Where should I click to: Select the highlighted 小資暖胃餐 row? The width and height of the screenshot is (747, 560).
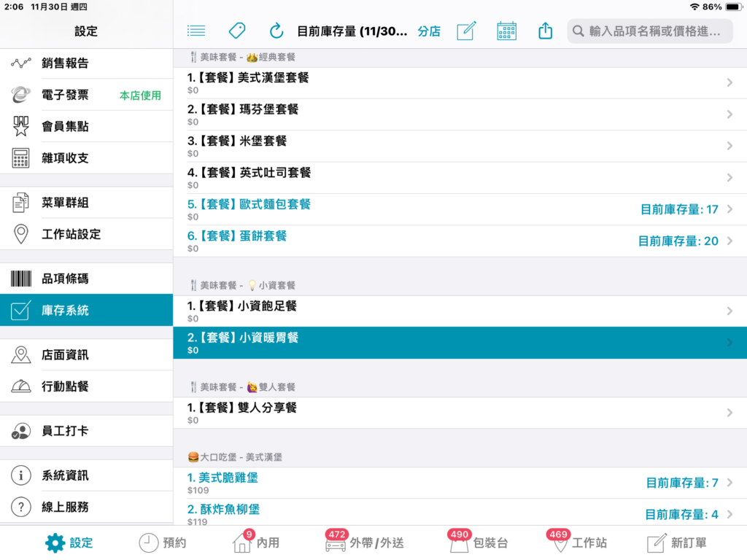460,343
